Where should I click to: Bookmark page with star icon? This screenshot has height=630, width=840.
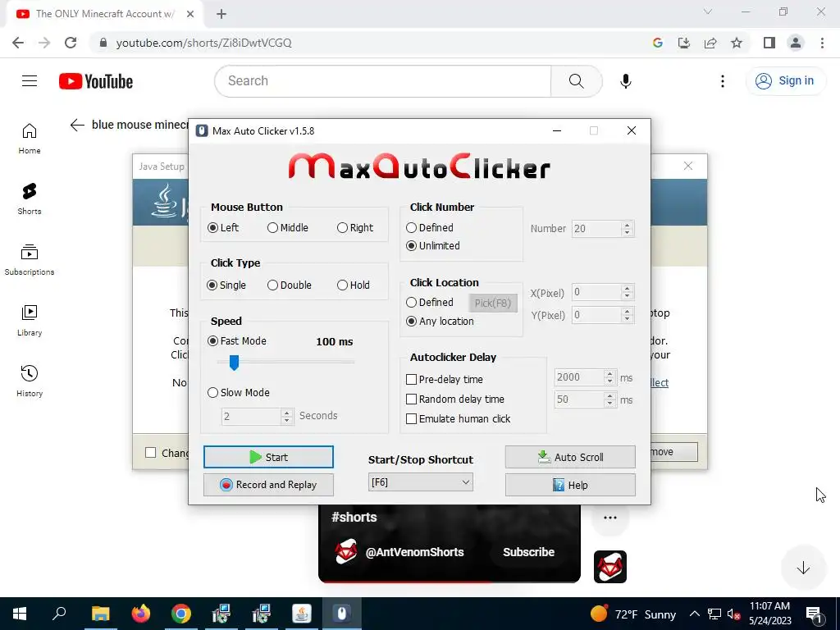(737, 43)
